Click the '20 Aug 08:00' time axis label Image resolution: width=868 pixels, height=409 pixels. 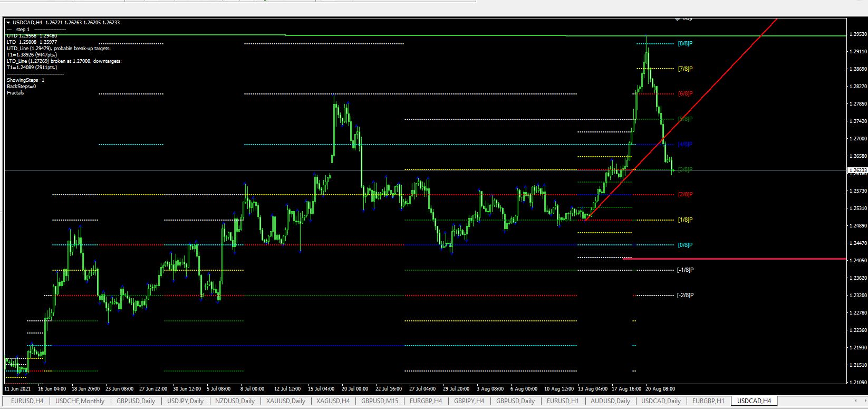[x=661, y=389]
